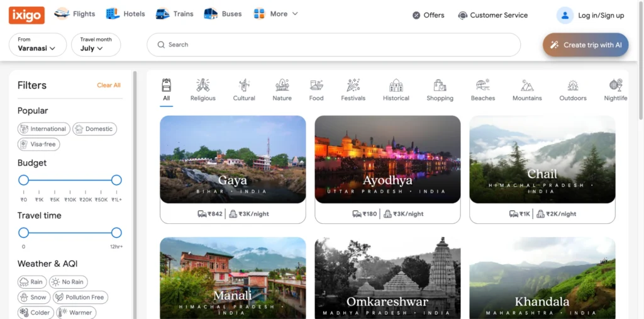Select the All backpack category icon
The image size is (644, 319).
pos(166,85)
